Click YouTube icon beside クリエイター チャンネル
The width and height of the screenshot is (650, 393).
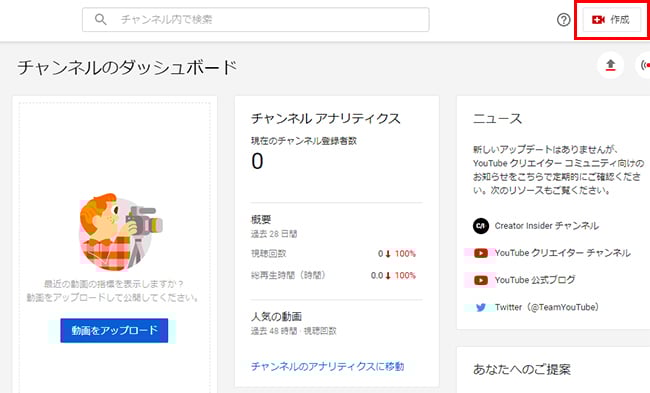[481, 253]
